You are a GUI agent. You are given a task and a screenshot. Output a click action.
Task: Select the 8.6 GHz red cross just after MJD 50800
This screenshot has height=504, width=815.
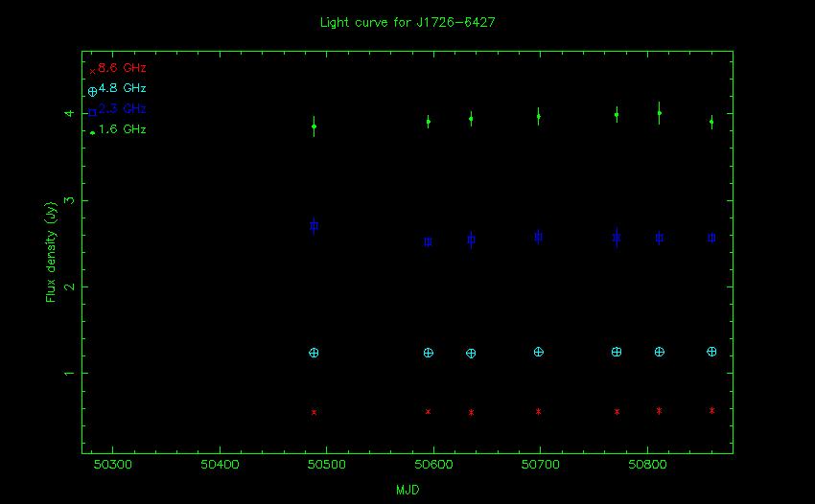pyautogui.click(x=659, y=411)
